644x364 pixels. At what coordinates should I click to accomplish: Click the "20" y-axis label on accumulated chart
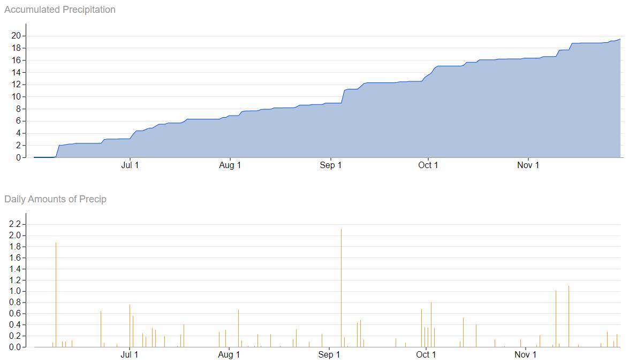(x=16, y=36)
